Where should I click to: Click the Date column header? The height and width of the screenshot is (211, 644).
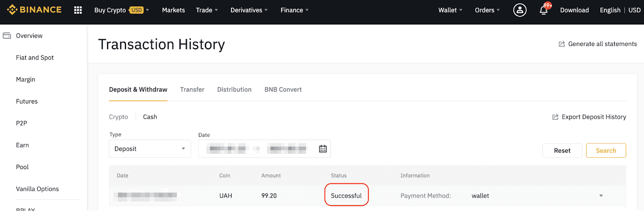tap(122, 176)
